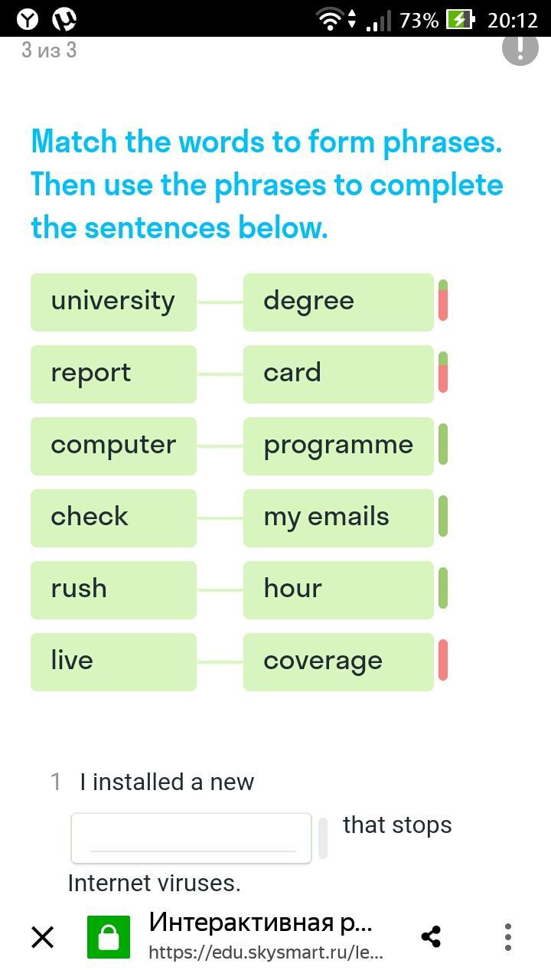Tap the green secure padlock icon
551x980 pixels.
tap(109, 937)
